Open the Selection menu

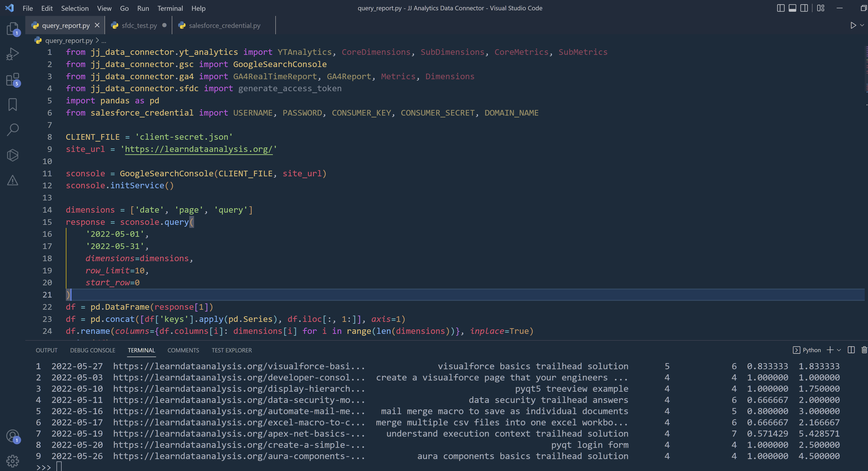tap(75, 8)
